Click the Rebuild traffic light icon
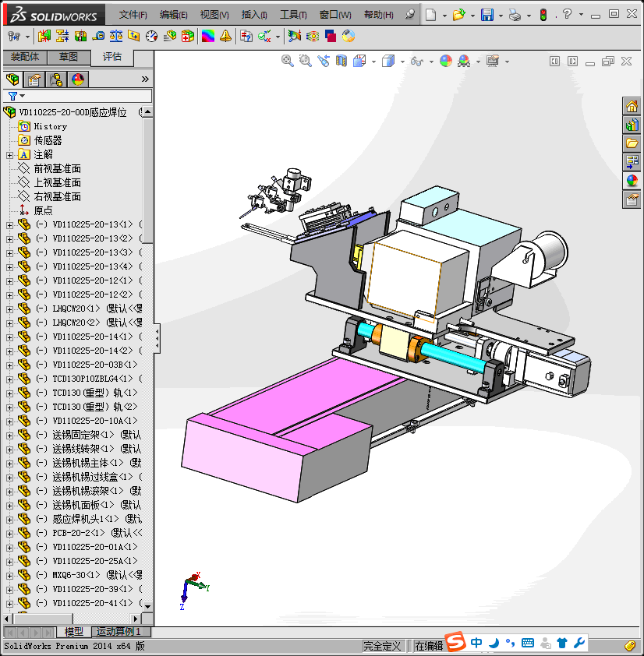Image resolution: width=644 pixels, height=656 pixels. tap(543, 15)
